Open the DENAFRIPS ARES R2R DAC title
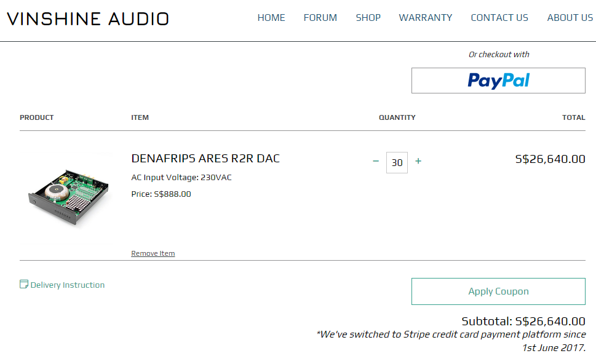596x364 pixels. (x=205, y=159)
